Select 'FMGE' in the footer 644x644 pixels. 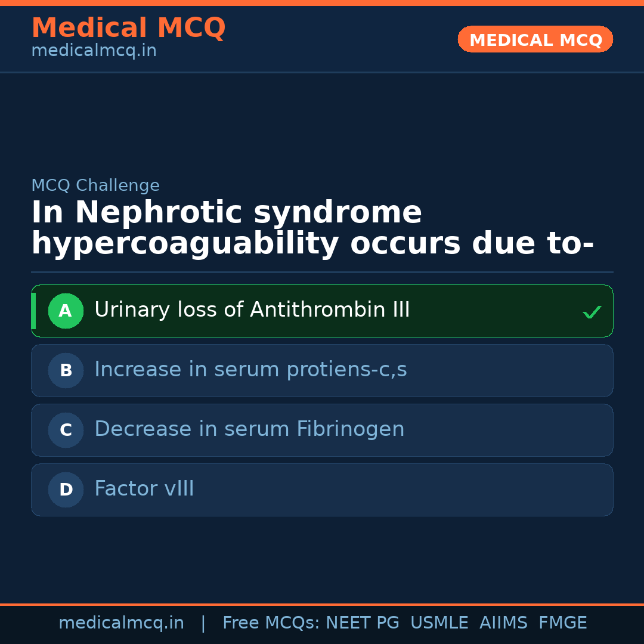click(562, 623)
